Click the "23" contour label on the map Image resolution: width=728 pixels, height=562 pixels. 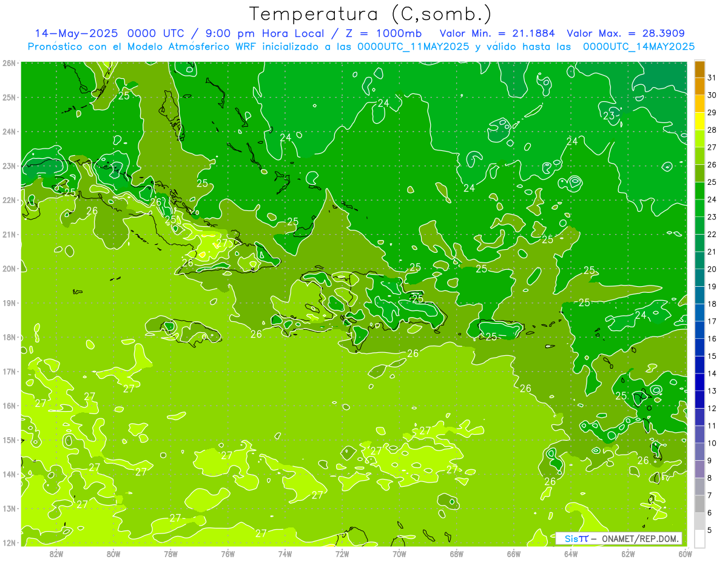tap(609, 115)
